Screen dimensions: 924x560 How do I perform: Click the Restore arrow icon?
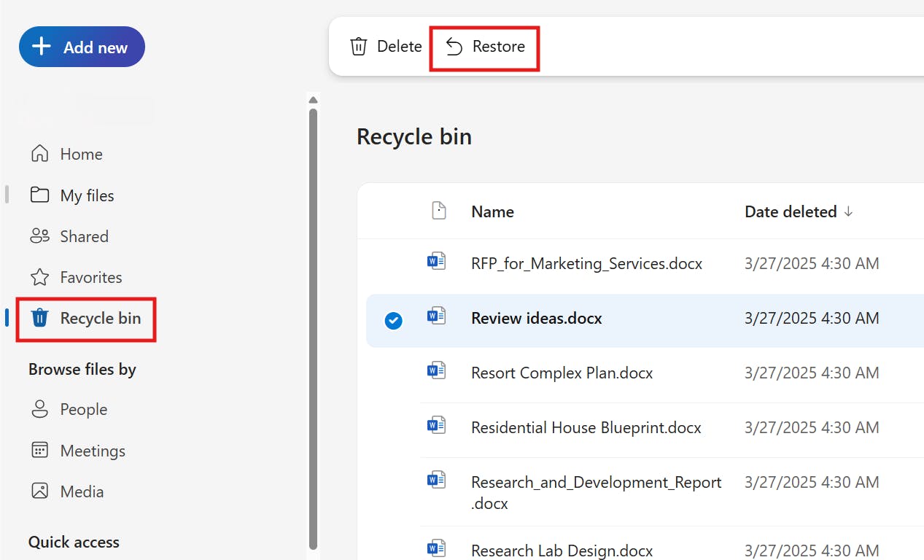(x=454, y=47)
